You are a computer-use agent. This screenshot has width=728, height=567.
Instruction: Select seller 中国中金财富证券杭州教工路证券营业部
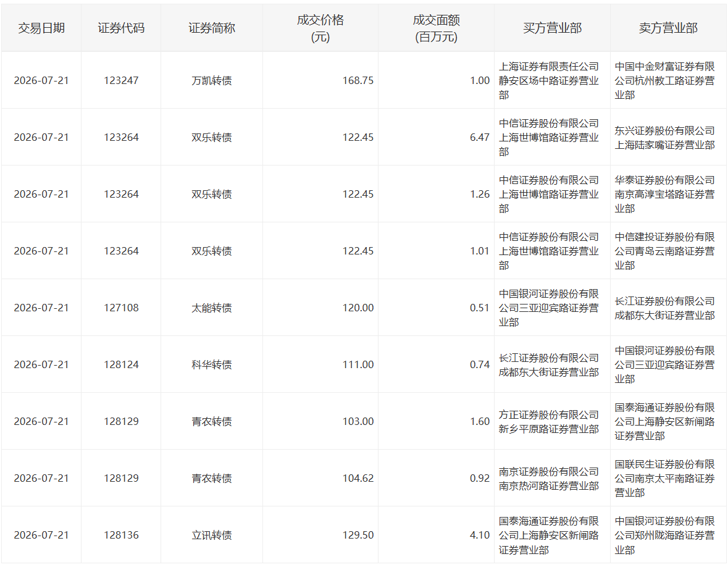click(665, 80)
